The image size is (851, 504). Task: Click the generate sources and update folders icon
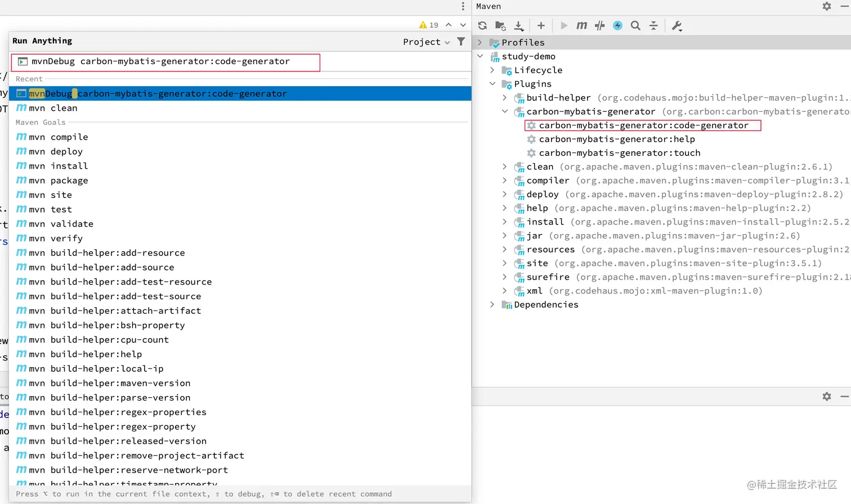point(500,25)
